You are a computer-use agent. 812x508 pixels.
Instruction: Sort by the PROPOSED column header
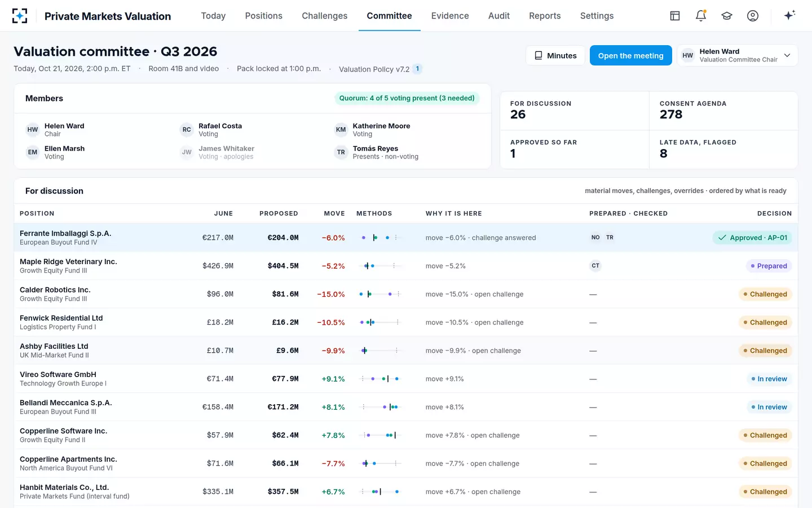click(x=279, y=213)
